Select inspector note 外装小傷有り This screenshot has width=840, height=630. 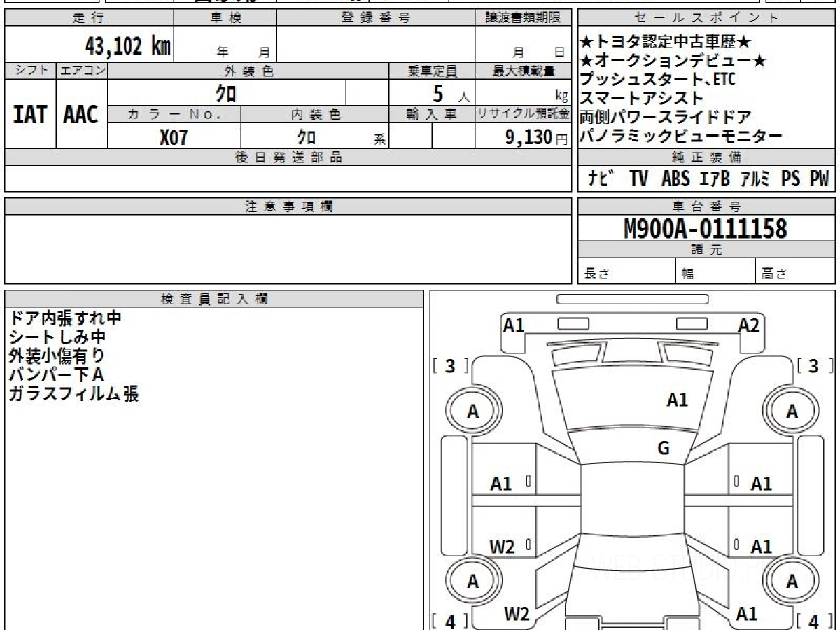pyautogui.click(x=57, y=356)
